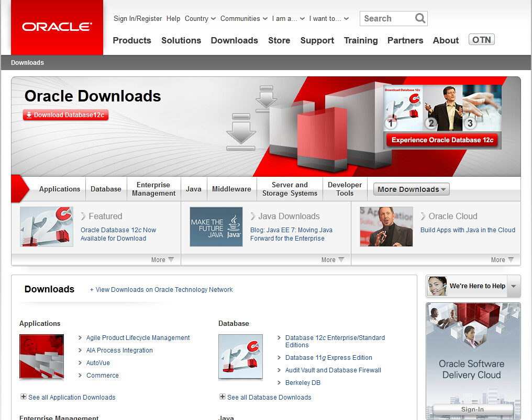
Task: Click See all Database Downloads link
Action: click(x=269, y=398)
